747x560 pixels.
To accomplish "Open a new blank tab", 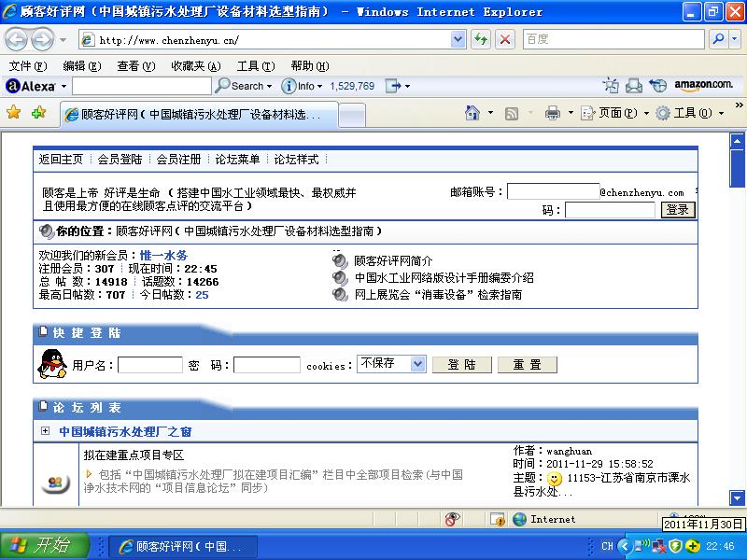I will coord(352,115).
